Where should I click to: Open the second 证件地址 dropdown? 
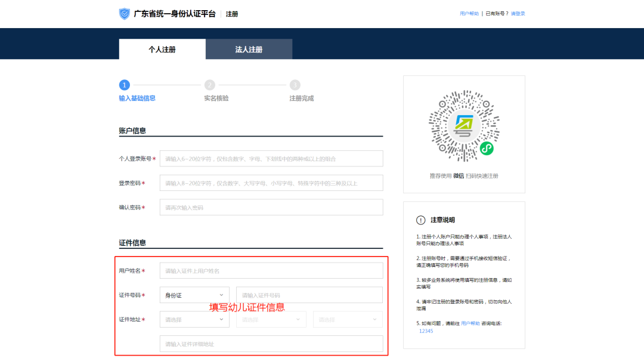click(x=271, y=320)
